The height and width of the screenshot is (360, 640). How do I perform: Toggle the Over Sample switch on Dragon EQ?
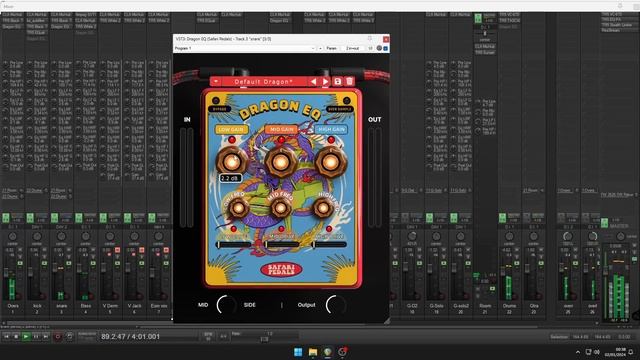point(347,100)
